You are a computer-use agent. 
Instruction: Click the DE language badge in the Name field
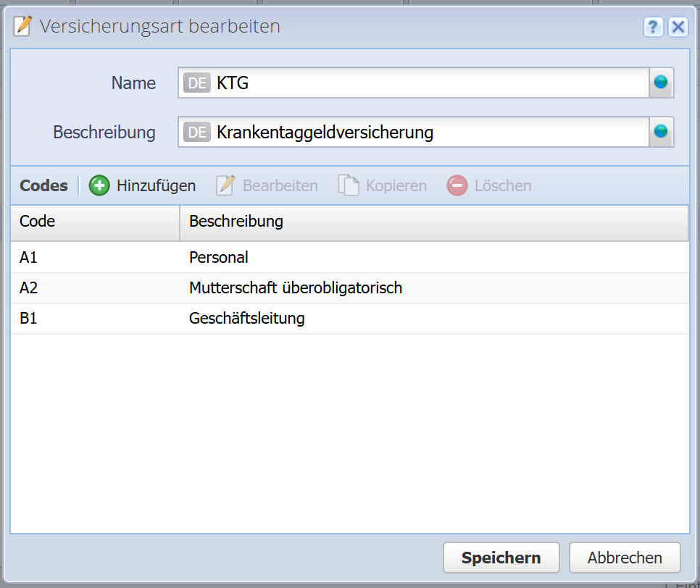[x=196, y=83]
